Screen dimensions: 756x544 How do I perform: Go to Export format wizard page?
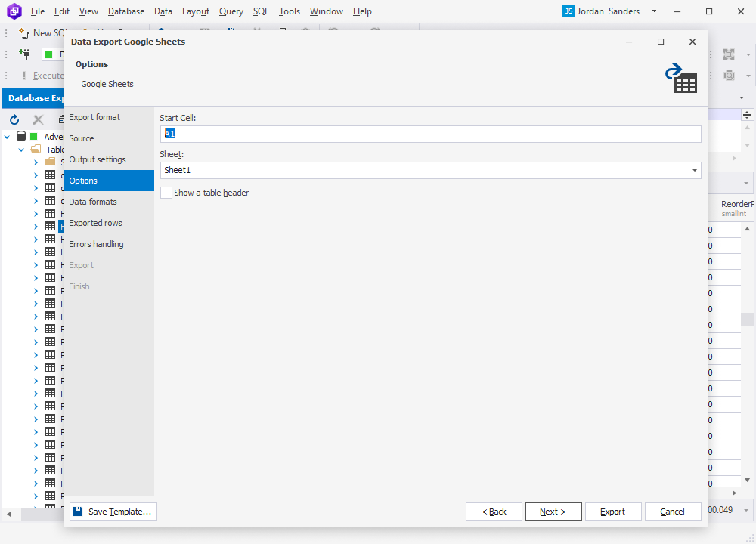click(108, 117)
